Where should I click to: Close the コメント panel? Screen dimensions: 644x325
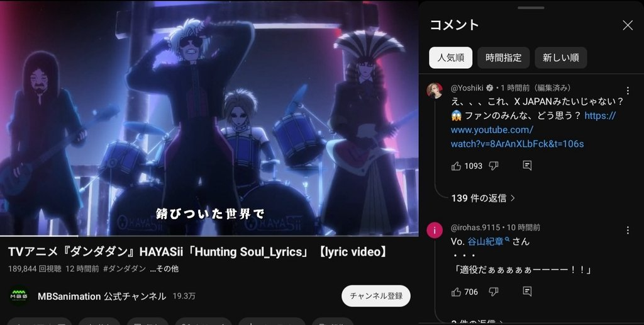[628, 25]
